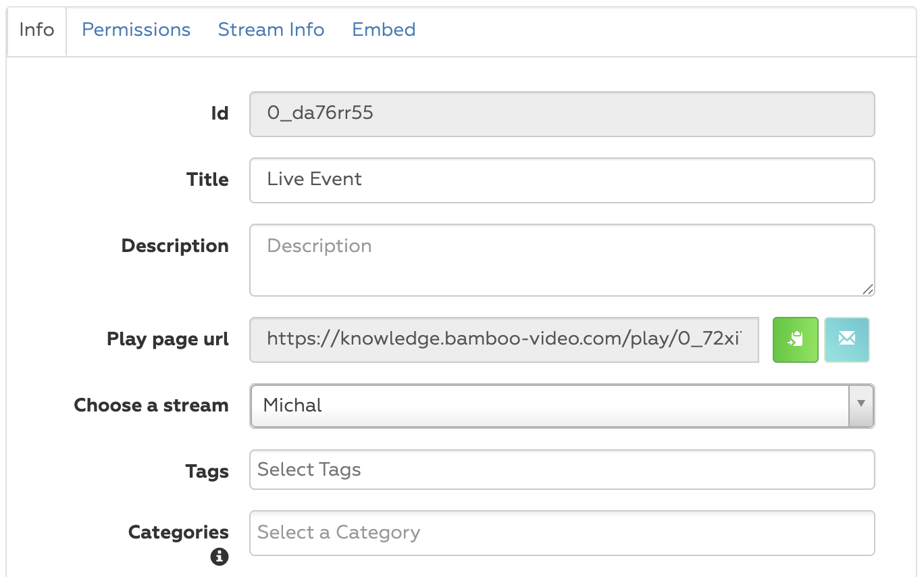The image size is (924, 577).
Task: Go to the Embed tab
Action: point(384,30)
